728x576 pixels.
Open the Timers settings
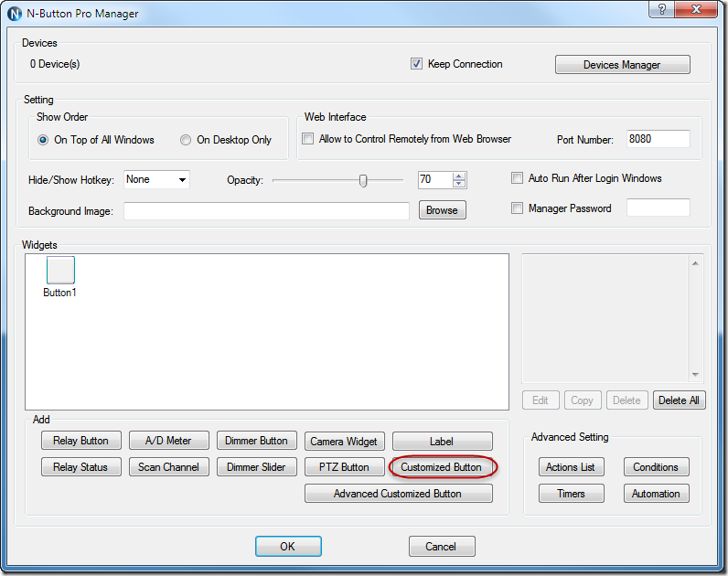pos(571,494)
